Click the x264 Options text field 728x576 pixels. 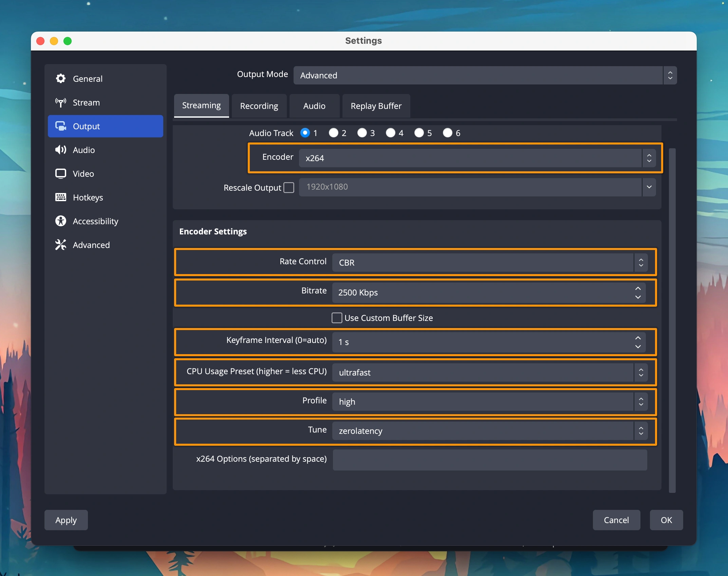click(489, 460)
